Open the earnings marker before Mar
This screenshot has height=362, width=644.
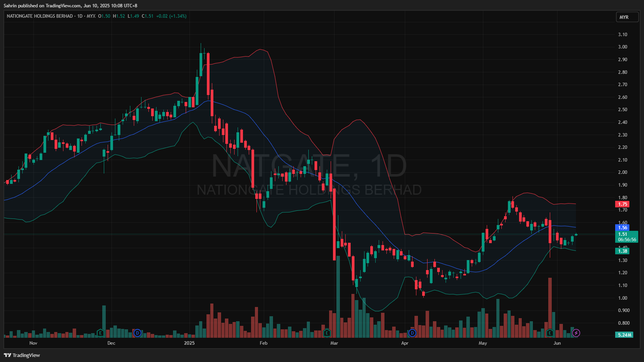[x=327, y=333]
